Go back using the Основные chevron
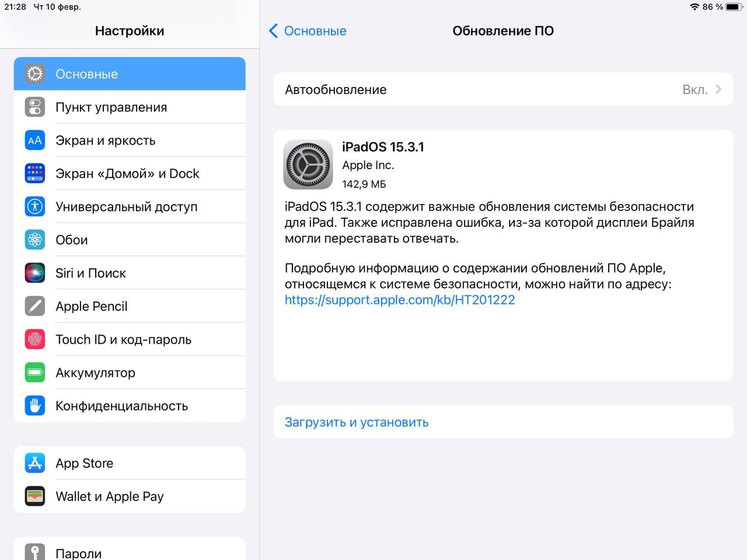The image size is (747, 560). point(273,31)
